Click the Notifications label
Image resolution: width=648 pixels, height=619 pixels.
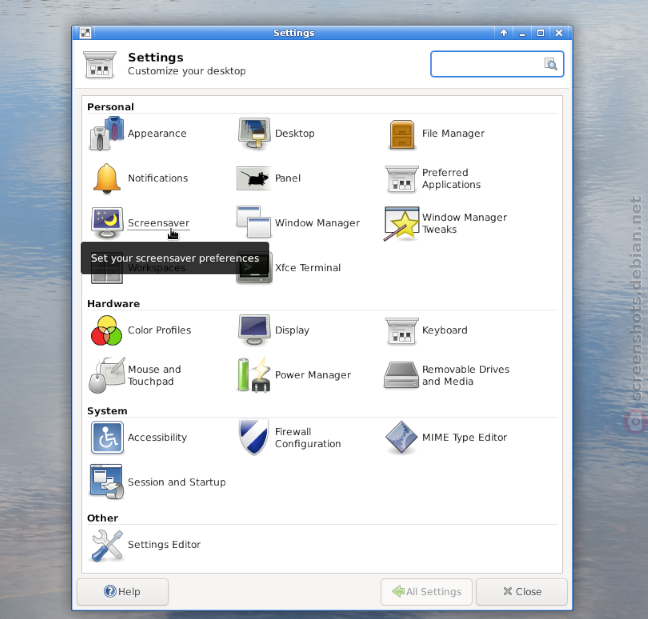click(x=158, y=178)
